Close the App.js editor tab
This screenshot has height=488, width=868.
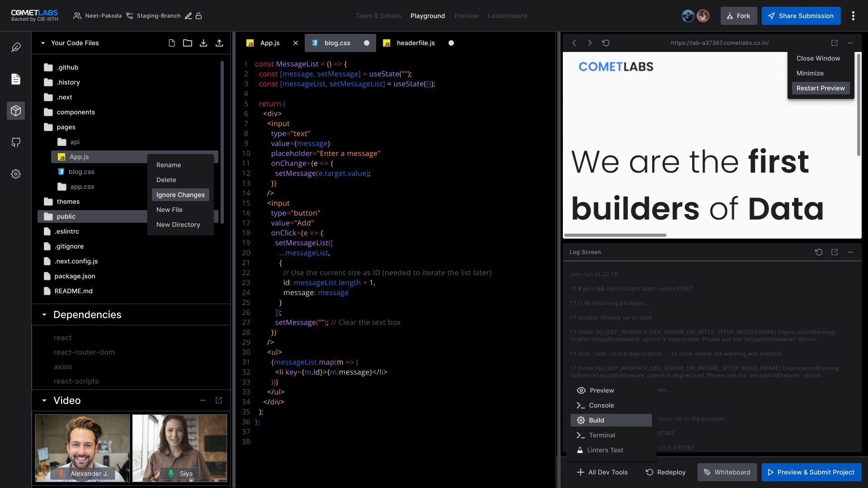point(296,43)
